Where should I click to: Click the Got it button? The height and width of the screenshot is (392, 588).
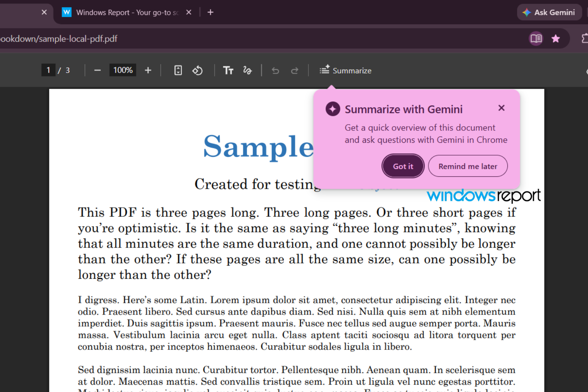[x=403, y=166]
